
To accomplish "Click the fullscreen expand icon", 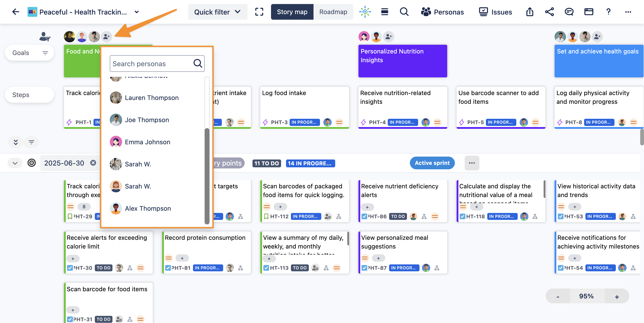I will coord(259,12).
